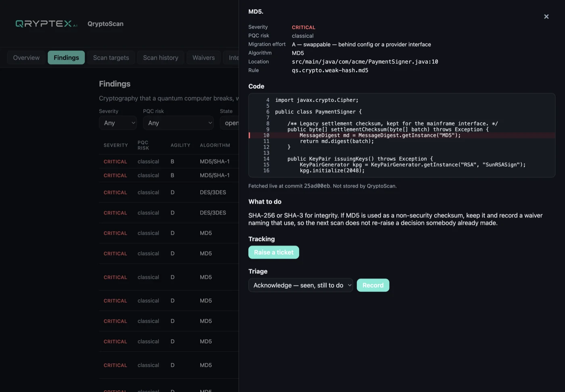Click the PaymentSigner.java:10 location path
The width and height of the screenshot is (565, 392).
(x=365, y=62)
